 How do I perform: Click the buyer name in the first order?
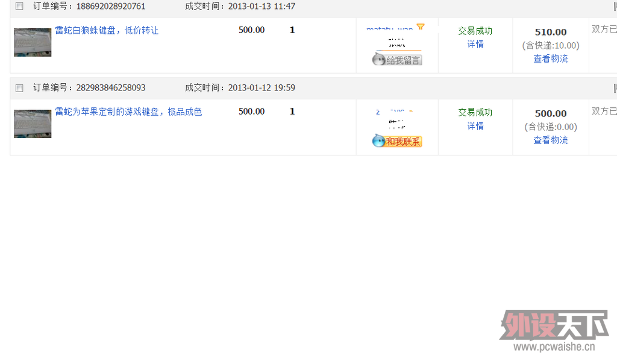[389, 28]
